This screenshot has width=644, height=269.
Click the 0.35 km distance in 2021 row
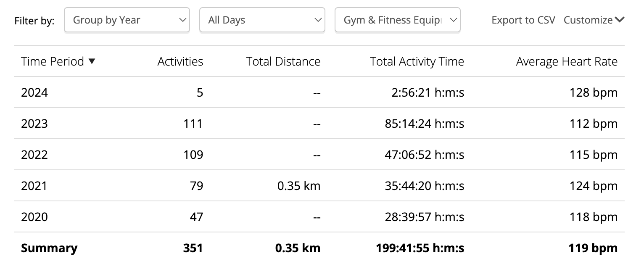299,186
